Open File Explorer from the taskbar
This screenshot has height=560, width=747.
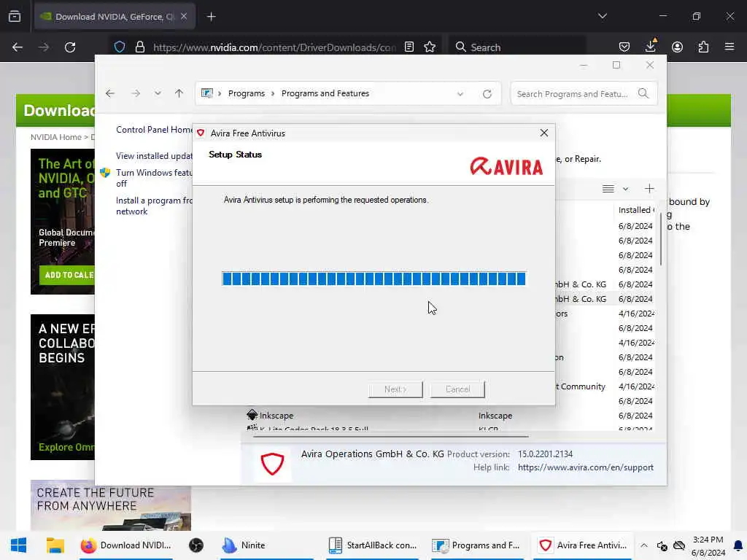pyautogui.click(x=55, y=545)
